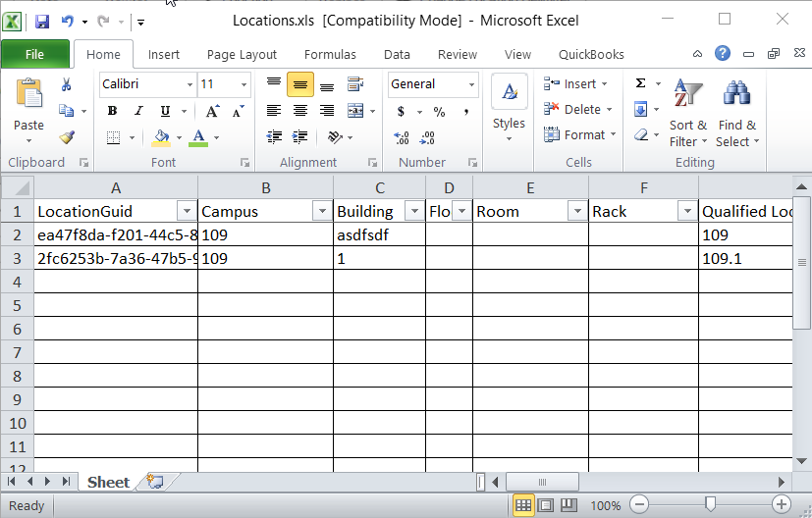
Task: Click the Decrease Decimal icon
Action: click(x=427, y=137)
